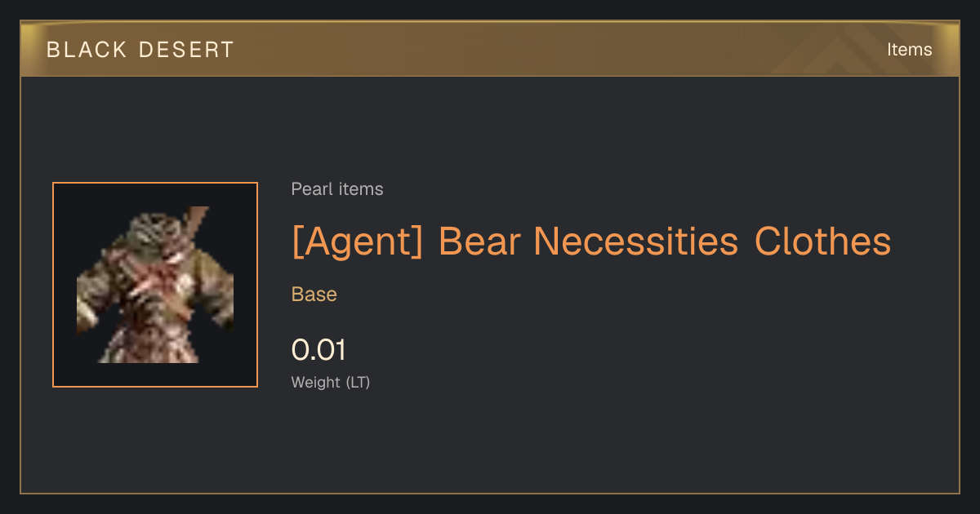Select the Pearl items category label
Viewport: 980px width, 514px height.
pyautogui.click(x=337, y=189)
